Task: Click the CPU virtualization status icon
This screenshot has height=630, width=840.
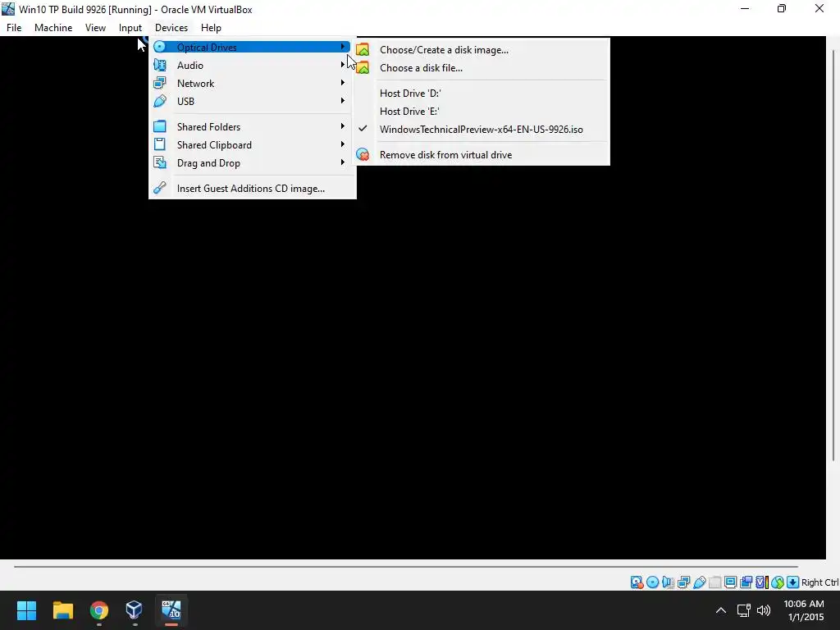Action: pos(762,582)
